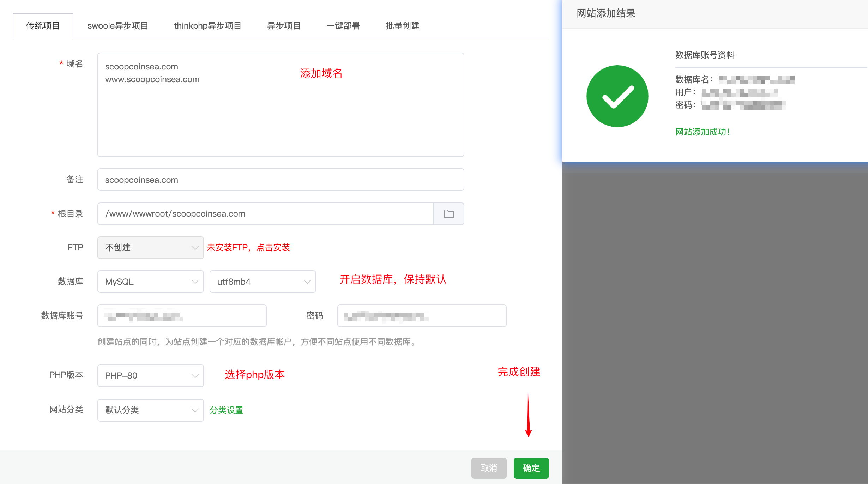The height and width of the screenshot is (484, 868).
Task: Open the MySQL database type dropdown
Action: pos(151,282)
